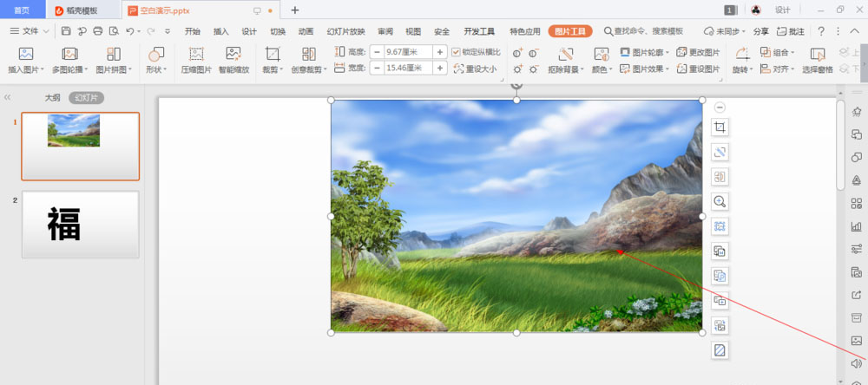Switch to the 幻灯片 slides view toggle
This screenshot has width=868, height=385.
[x=86, y=98]
